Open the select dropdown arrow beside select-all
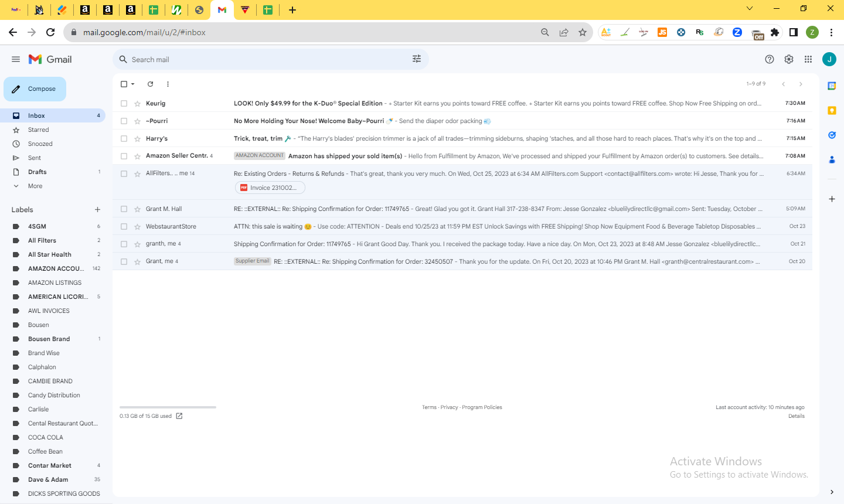This screenshot has width=844, height=504. pyautogui.click(x=133, y=84)
